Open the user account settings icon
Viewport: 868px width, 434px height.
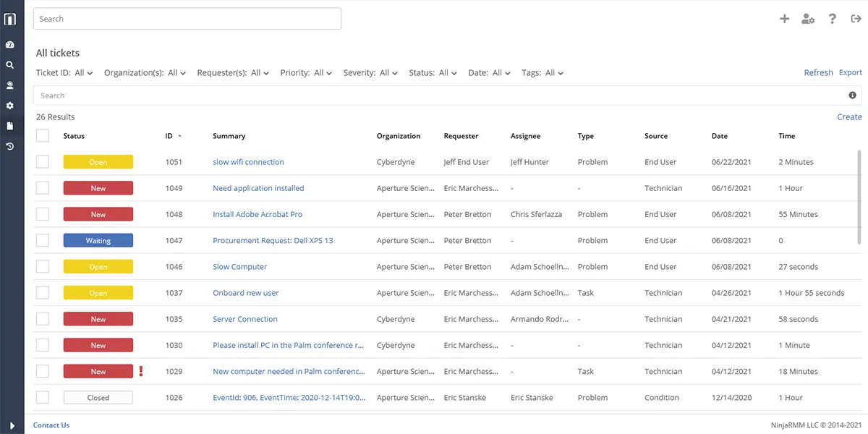click(x=808, y=19)
